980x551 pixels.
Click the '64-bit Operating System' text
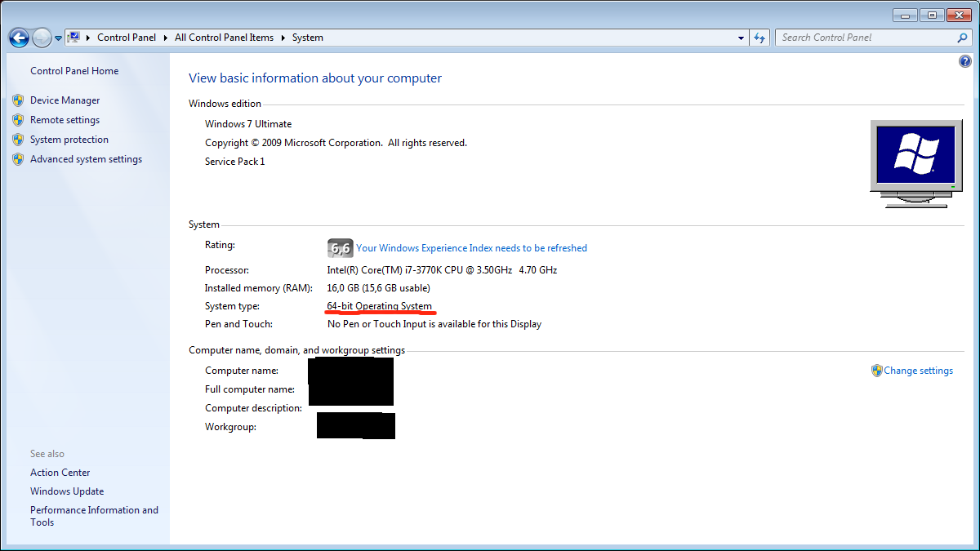point(380,306)
